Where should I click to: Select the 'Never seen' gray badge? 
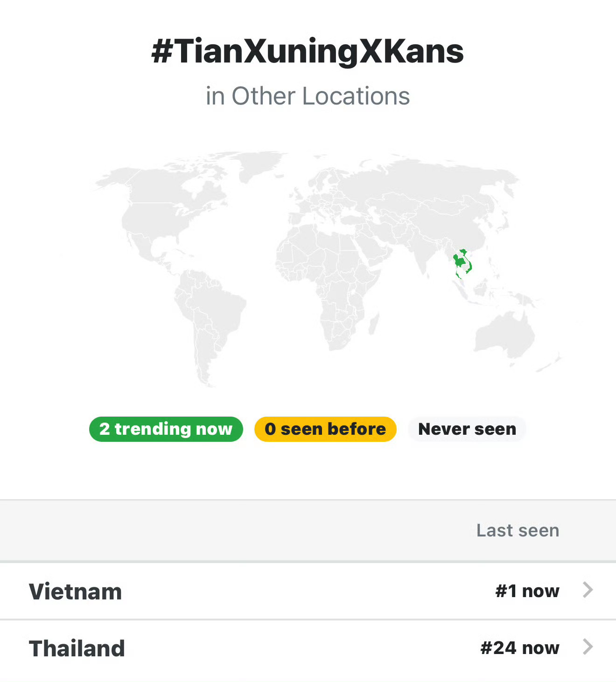(x=467, y=429)
